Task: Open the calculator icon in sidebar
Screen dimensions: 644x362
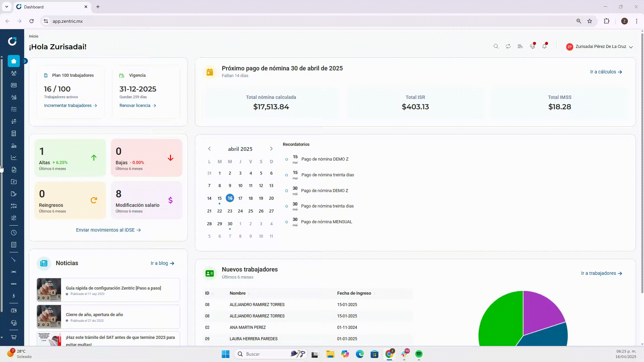Action: click(x=14, y=133)
